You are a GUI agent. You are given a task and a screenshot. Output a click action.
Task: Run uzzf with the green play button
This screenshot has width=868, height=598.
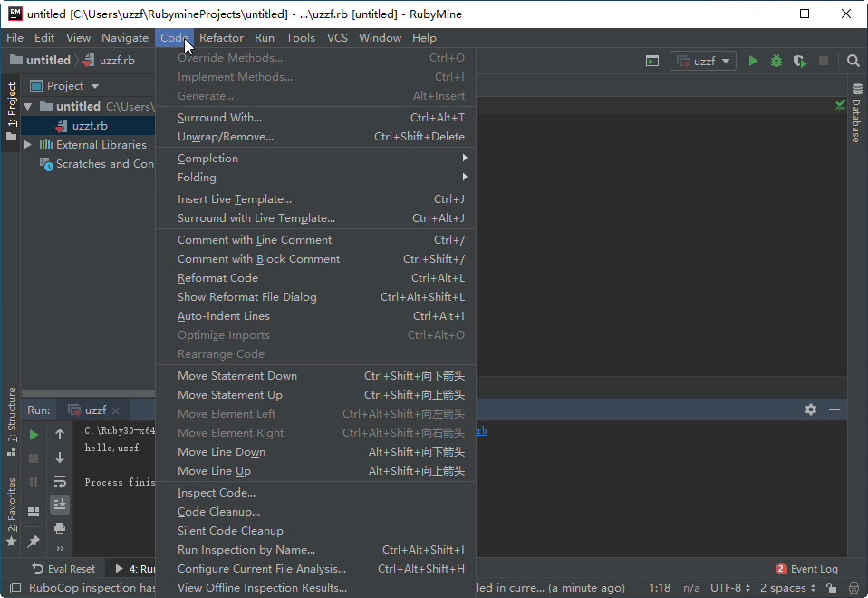tap(753, 61)
